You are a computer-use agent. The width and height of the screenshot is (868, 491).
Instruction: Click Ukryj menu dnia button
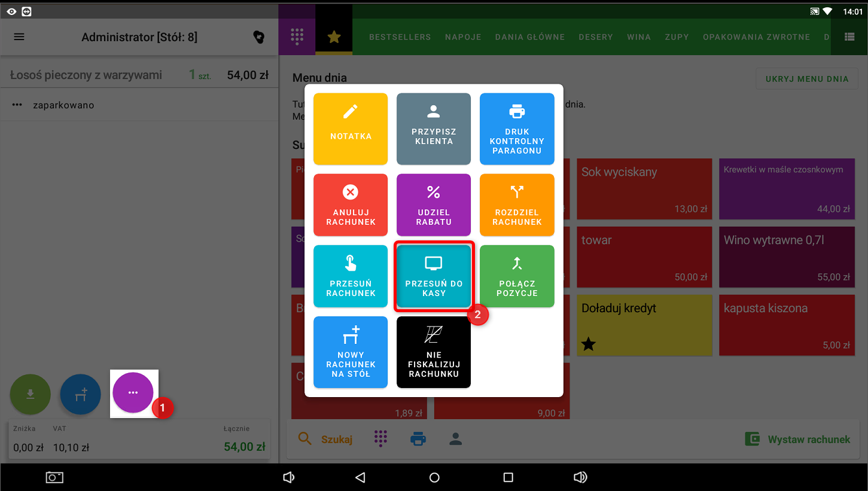pos(807,79)
